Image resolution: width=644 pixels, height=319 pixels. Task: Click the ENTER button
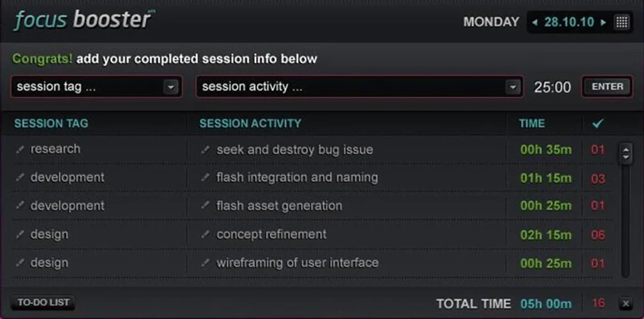tap(608, 87)
